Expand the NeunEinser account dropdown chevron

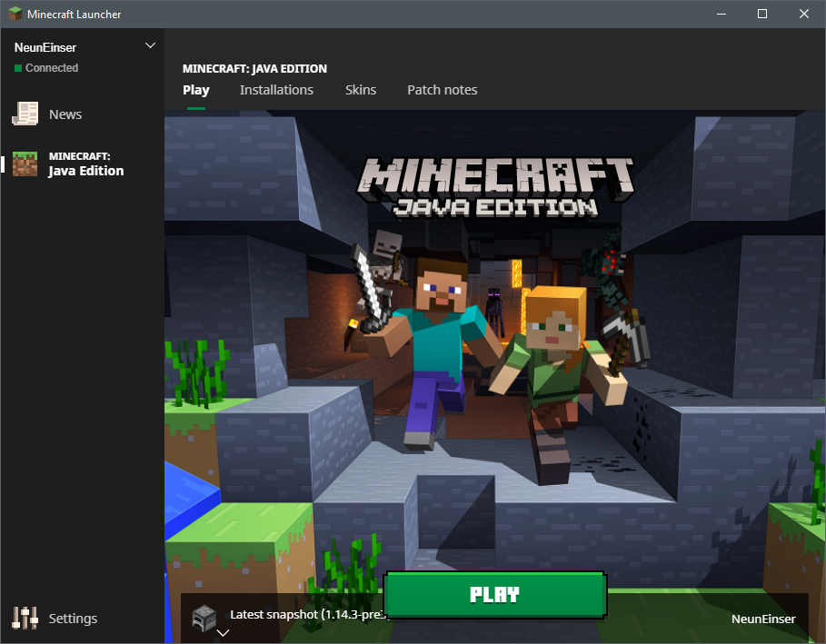[150, 45]
